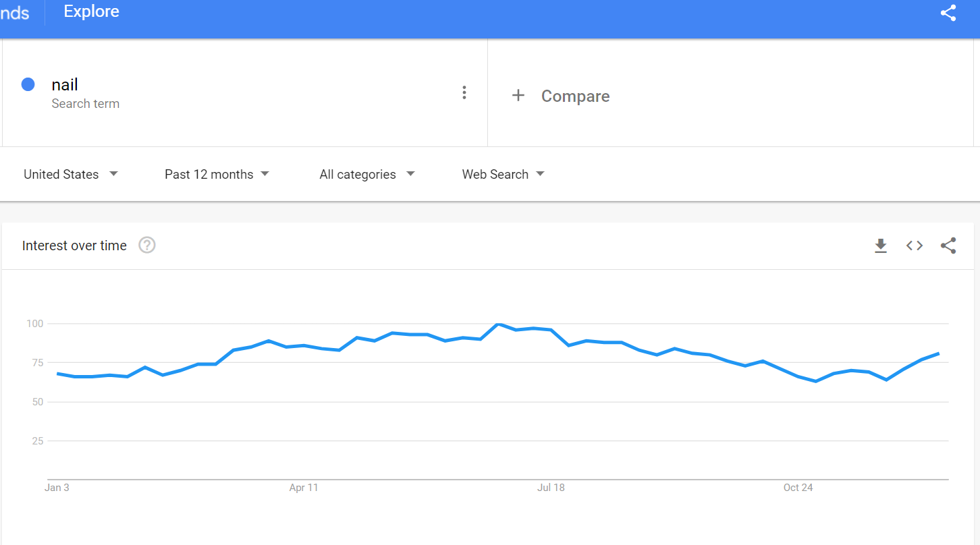Open the Past 12 months time range dropdown
This screenshot has height=545, width=980.
click(217, 174)
